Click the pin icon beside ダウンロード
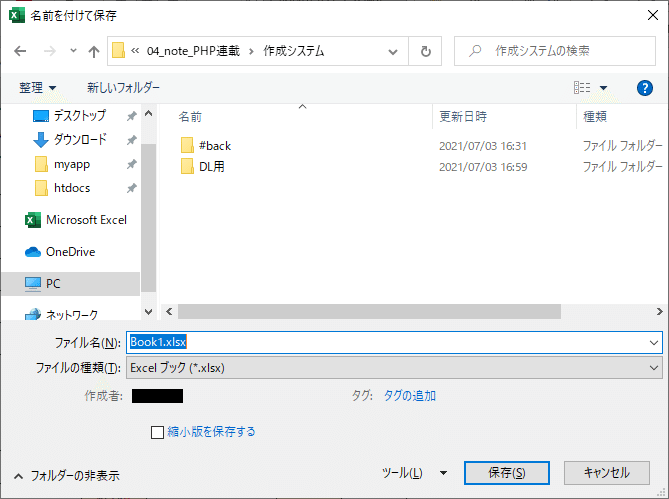Viewport: 669px width, 499px height. [131, 140]
